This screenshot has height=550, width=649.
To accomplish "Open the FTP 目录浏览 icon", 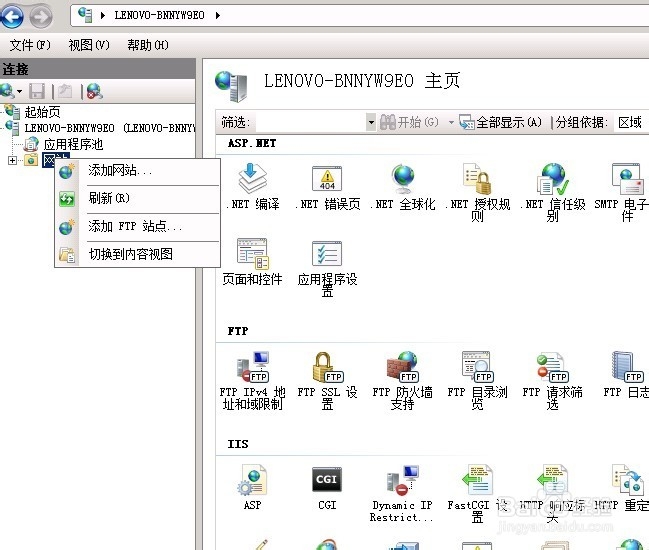I will click(x=478, y=367).
